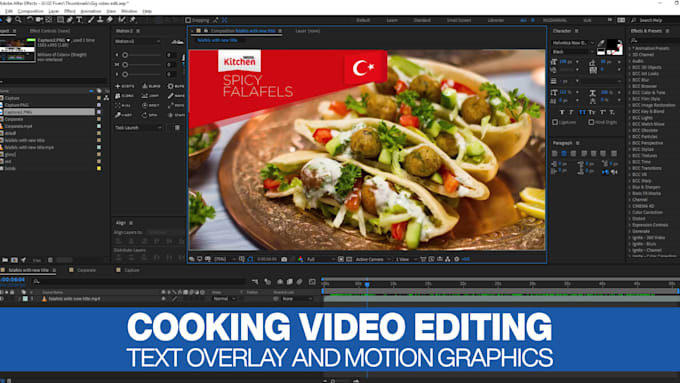Select the Eraser tool
The height and width of the screenshot is (383, 680).
pos(110,20)
